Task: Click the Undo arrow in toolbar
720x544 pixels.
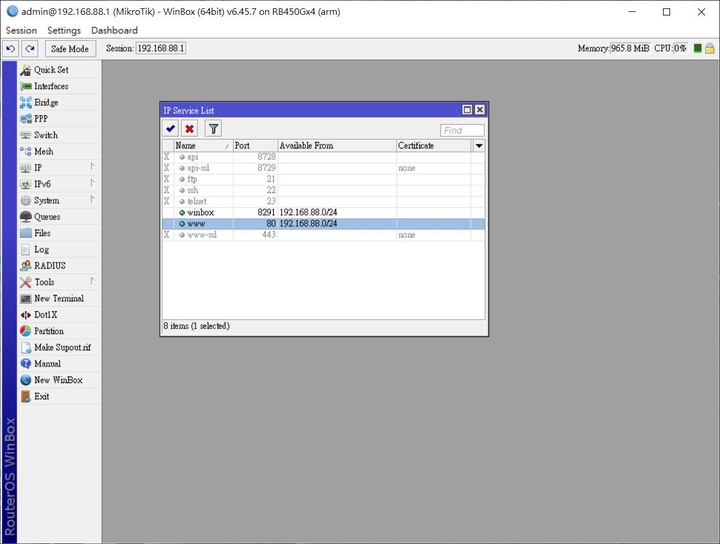Action: tap(11, 49)
